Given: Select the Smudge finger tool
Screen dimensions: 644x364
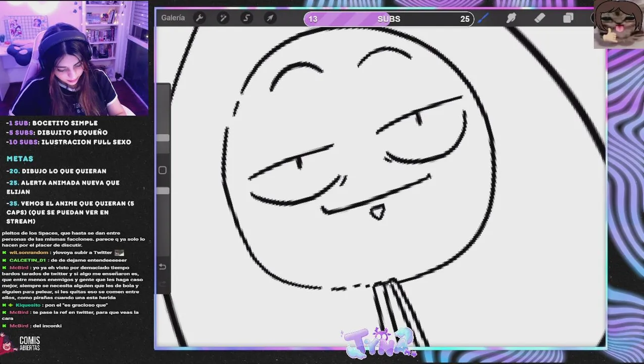Looking at the screenshot, I should click(511, 18).
